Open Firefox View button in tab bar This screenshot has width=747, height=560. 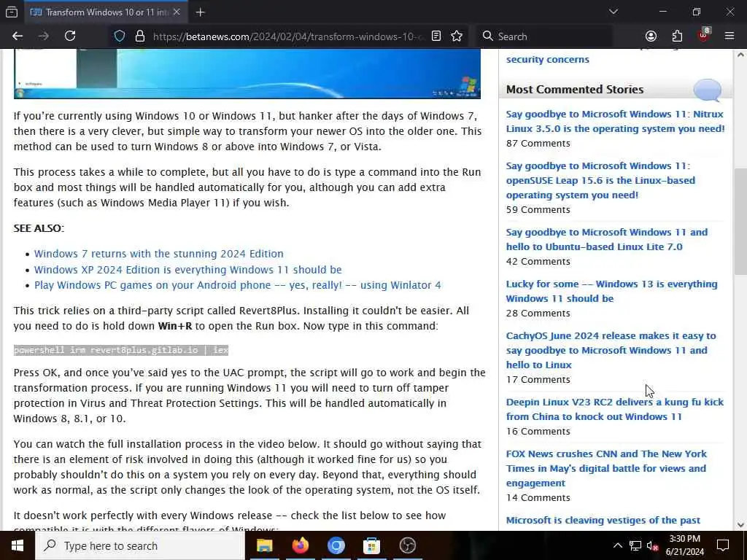coord(12,12)
